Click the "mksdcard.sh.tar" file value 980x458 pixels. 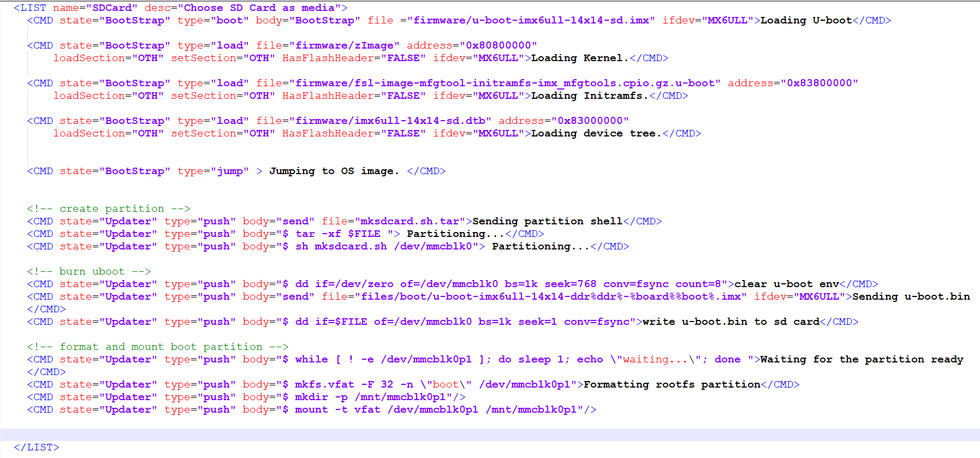pyautogui.click(x=409, y=221)
